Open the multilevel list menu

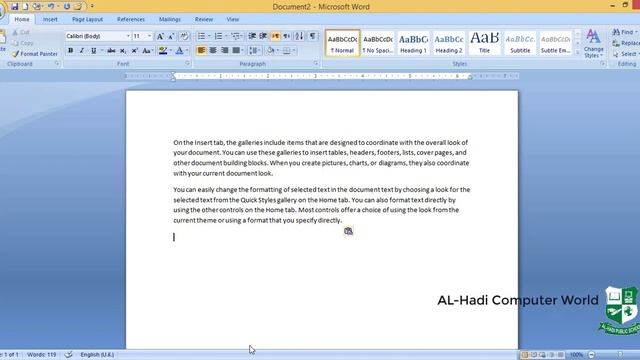pos(236,36)
